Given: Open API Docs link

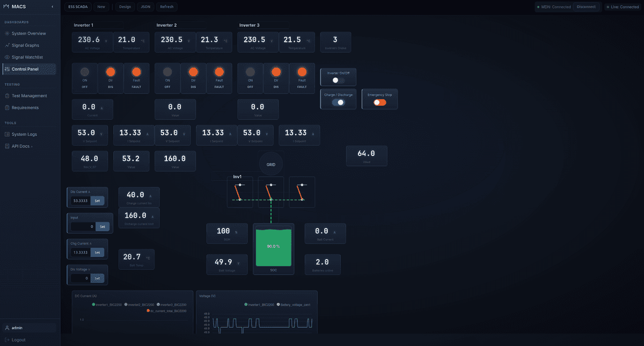Looking at the screenshot, I should tap(30, 146).
